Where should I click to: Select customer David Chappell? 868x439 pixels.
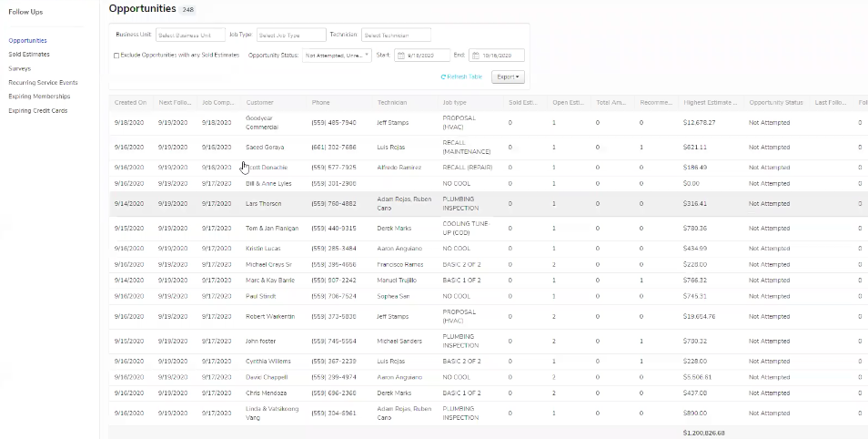(267, 377)
